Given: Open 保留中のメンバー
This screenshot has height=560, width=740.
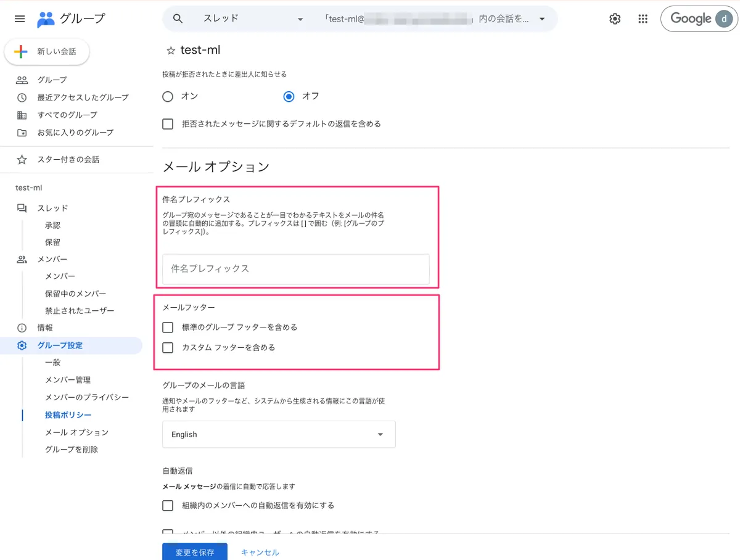Looking at the screenshot, I should point(76,294).
